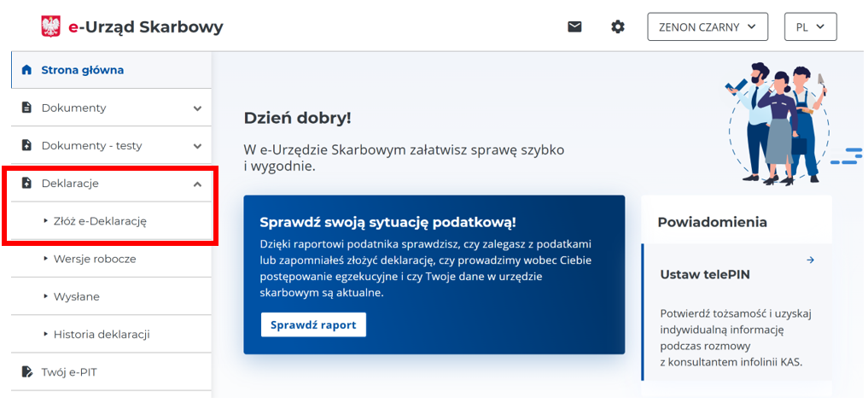Expand the Dokumenty section chevron

[198, 108]
